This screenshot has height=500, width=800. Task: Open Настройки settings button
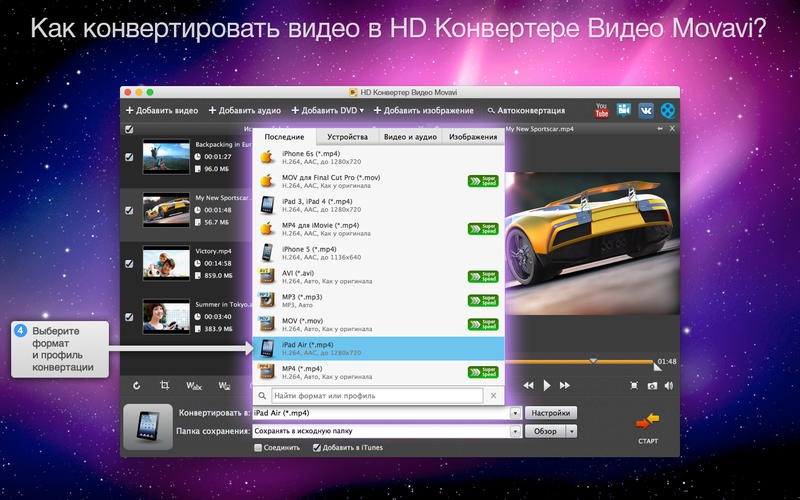tap(551, 413)
